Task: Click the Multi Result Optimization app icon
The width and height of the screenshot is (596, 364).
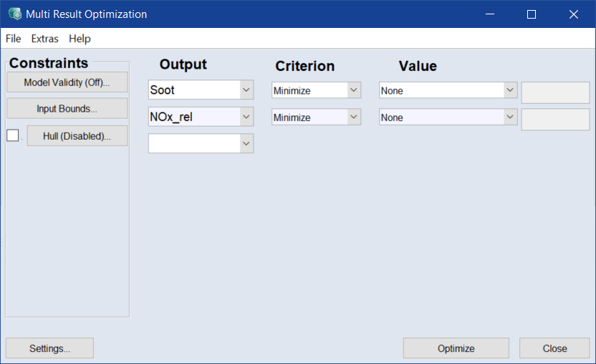Action: (x=14, y=14)
